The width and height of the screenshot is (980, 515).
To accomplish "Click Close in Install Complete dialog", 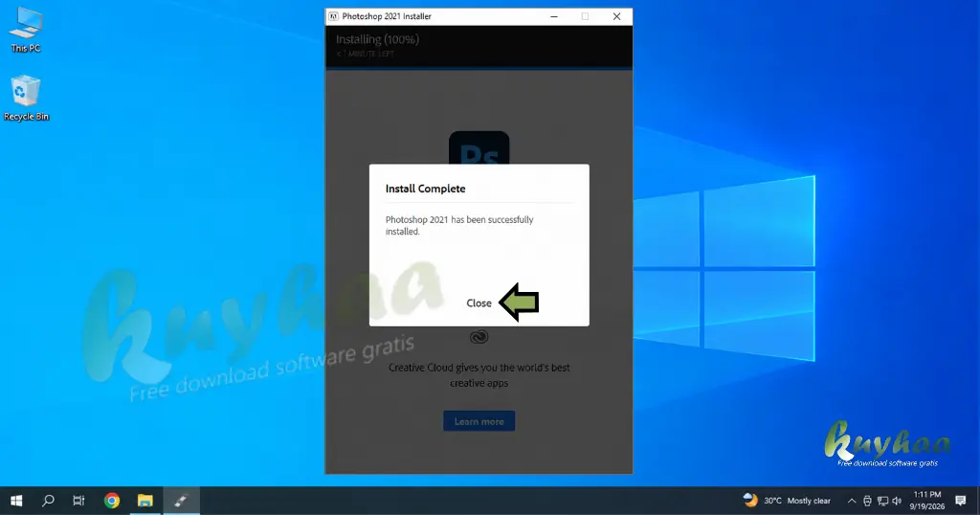I will coord(479,303).
